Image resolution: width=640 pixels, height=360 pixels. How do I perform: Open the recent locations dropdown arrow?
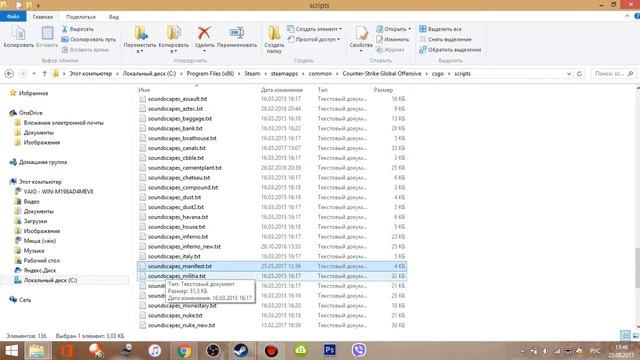tap(34, 73)
